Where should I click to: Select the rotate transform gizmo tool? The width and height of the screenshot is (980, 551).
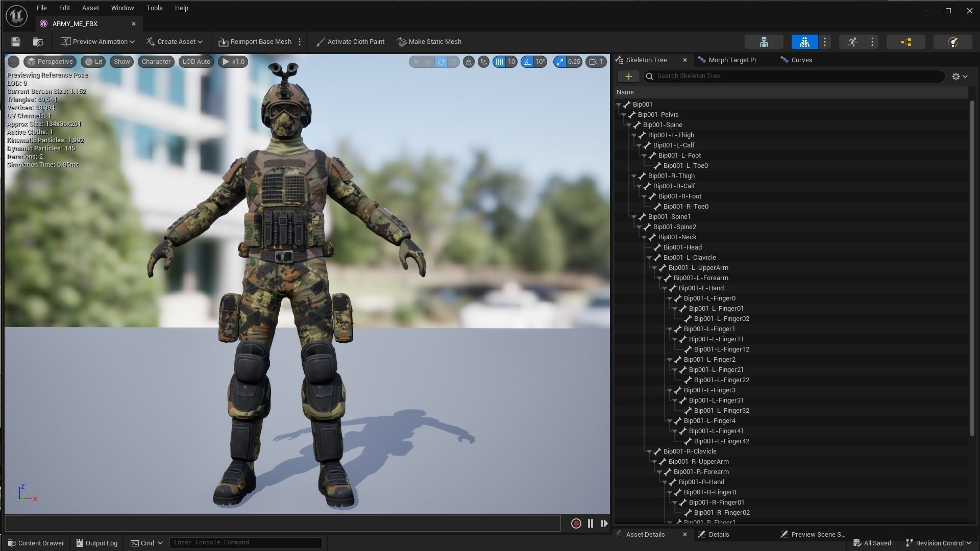coord(441,62)
